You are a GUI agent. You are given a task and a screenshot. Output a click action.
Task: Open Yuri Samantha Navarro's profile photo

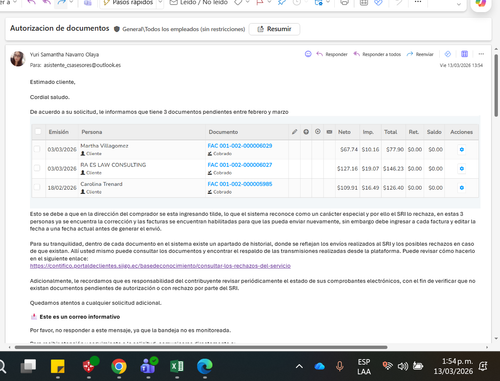pyautogui.click(x=18, y=59)
